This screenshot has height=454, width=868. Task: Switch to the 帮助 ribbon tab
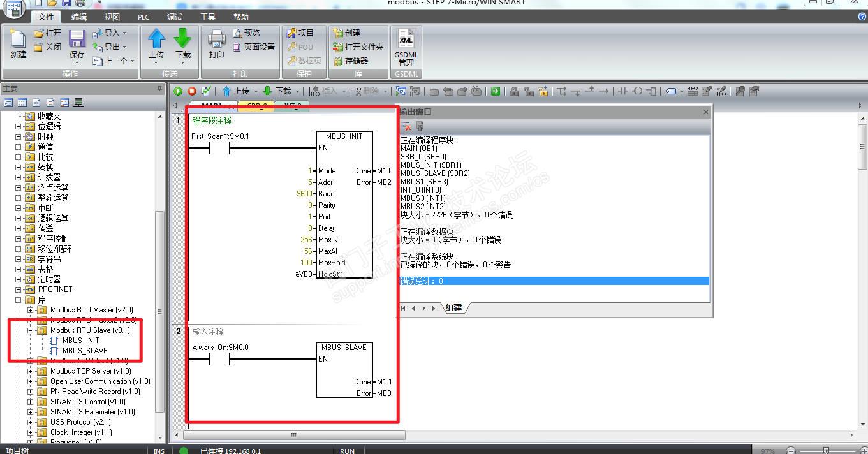241,17
